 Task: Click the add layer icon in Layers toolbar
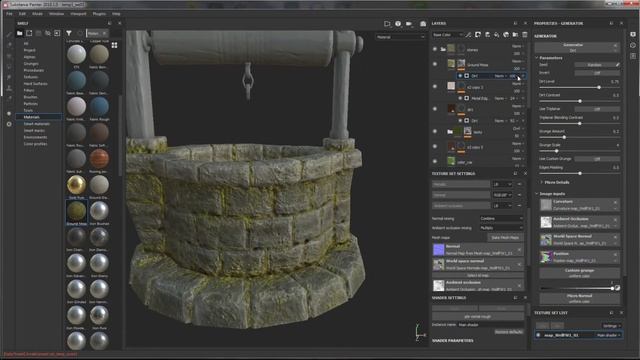coord(487,35)
